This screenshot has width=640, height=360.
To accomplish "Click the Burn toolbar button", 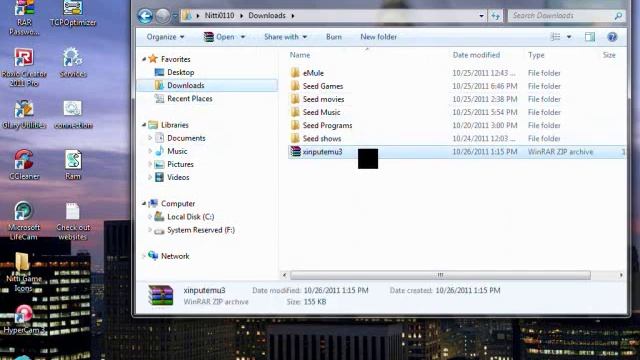I will [334, 37].
